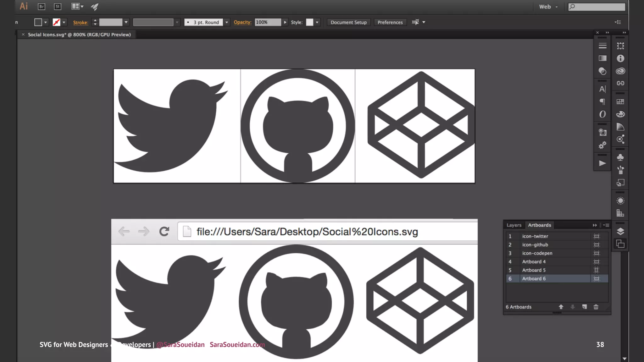
Task: Open the Style swatch dropdown arrow
Action: (317, 22)
